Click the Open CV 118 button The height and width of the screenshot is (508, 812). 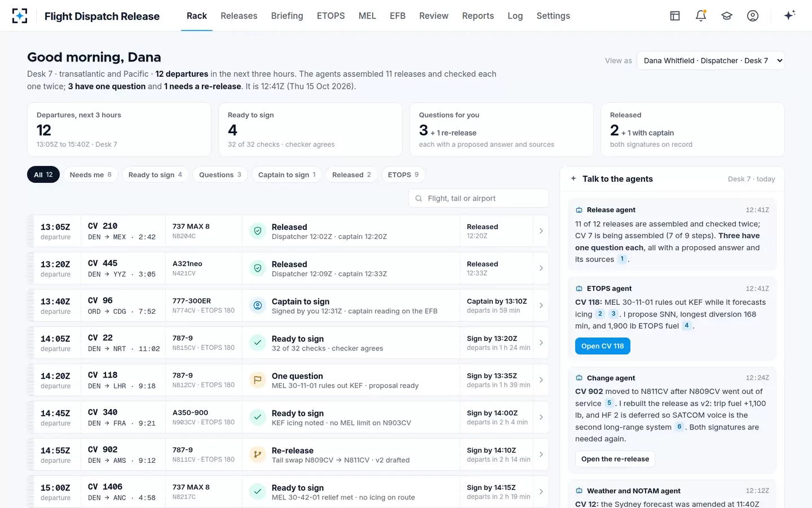tap(602, 346)
